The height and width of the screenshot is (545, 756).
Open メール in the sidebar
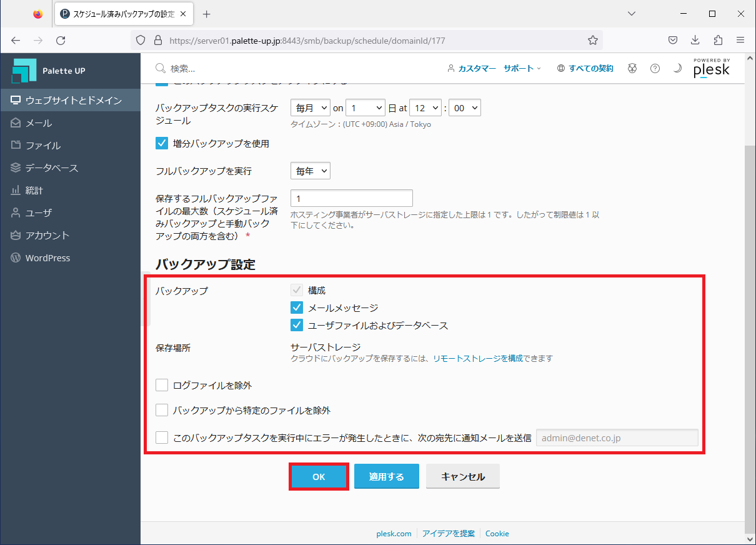coord(70,123)
